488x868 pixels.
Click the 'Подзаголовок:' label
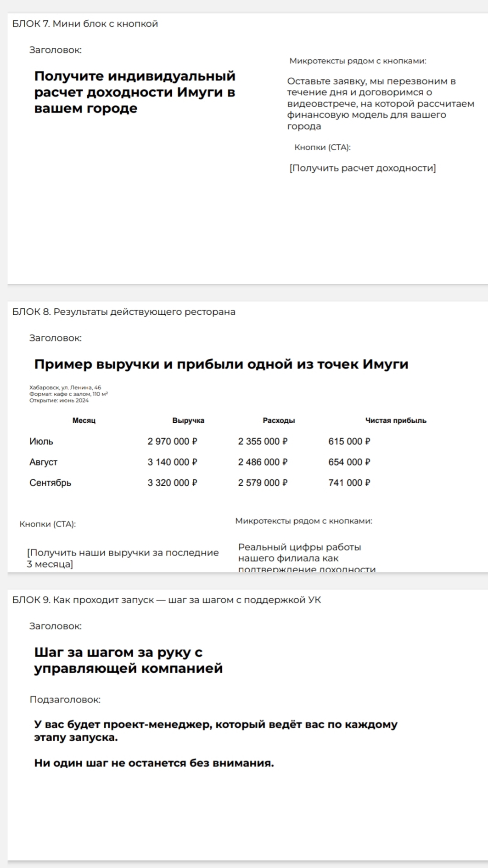pyautogui.click(x=65, y=700)
